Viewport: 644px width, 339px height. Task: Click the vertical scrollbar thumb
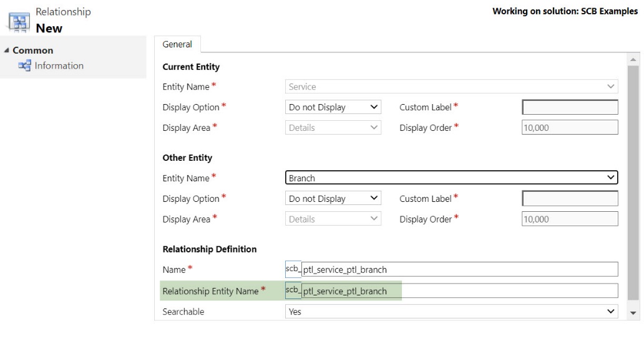point(633,183)
